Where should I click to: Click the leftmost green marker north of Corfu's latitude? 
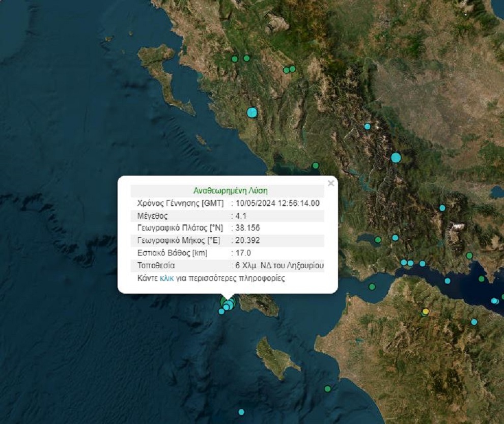[235, 59]
